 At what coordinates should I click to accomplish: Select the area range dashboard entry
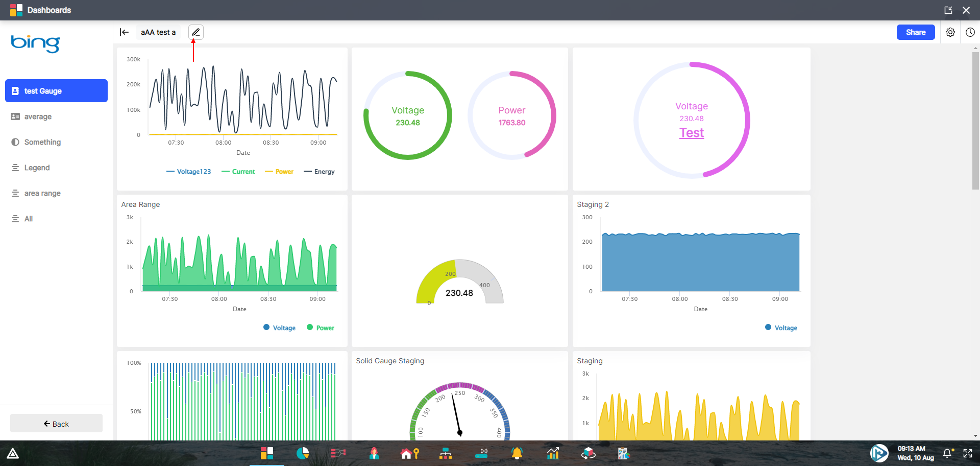coord(41,193)
